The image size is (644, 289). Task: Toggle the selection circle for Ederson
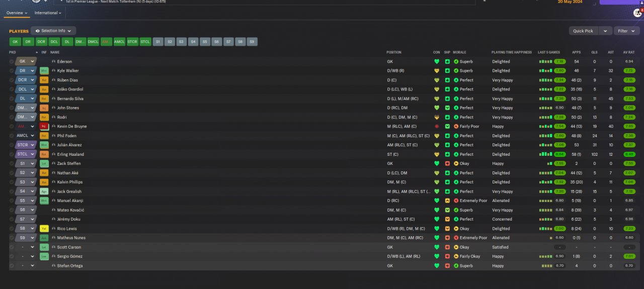pyautogui.click(x=12, y=62)
